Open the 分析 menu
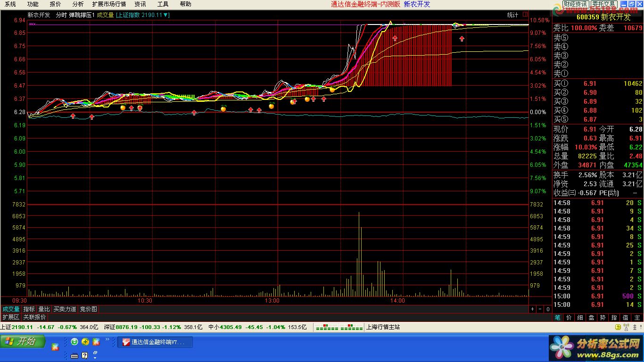Image resolution: width=644 pixels, height=362 pixels. (78, 4)
